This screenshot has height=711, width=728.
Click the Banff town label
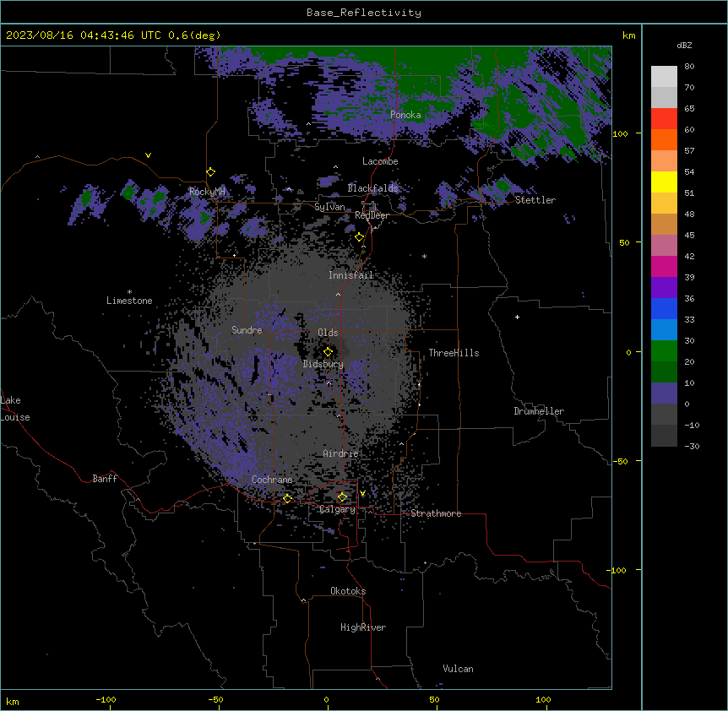click(x=105, y=479)
